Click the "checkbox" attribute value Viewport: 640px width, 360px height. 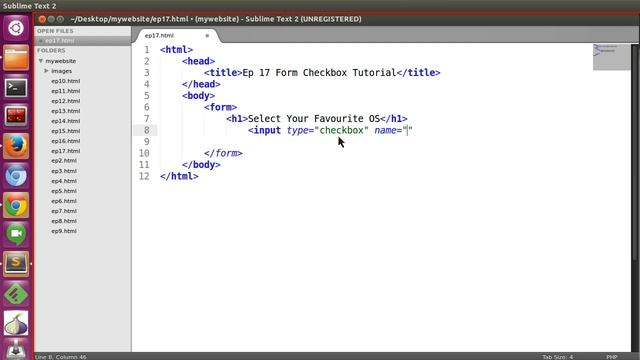[x=341, y=130]
